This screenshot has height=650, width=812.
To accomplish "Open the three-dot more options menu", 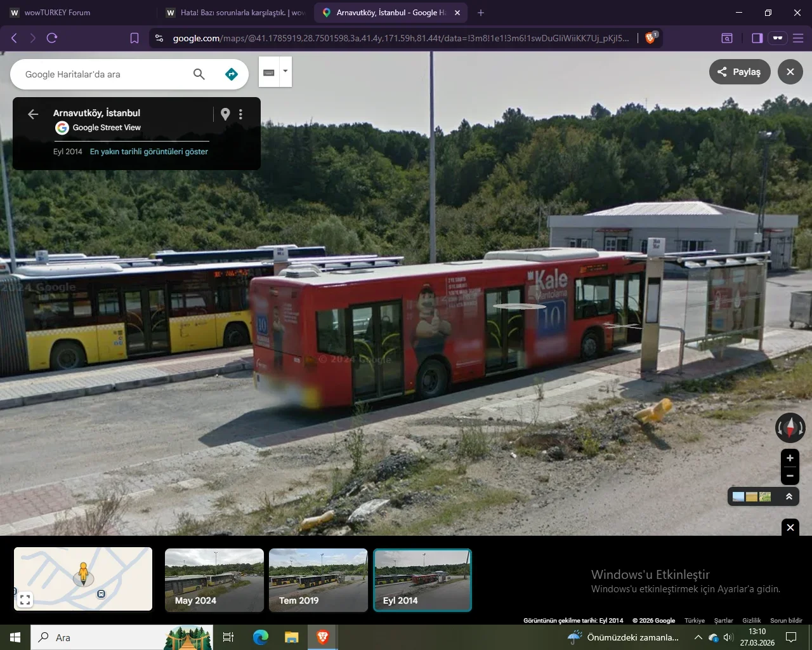I will (x=240, y=114).
